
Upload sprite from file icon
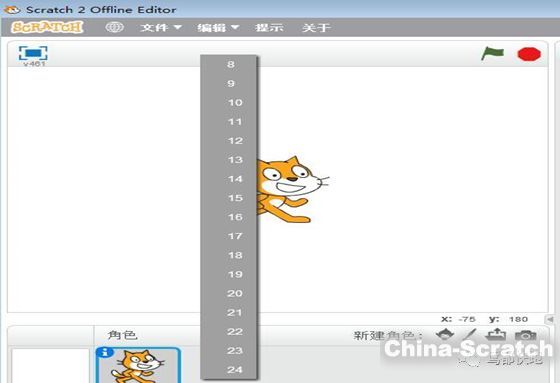tap(496, 335)
